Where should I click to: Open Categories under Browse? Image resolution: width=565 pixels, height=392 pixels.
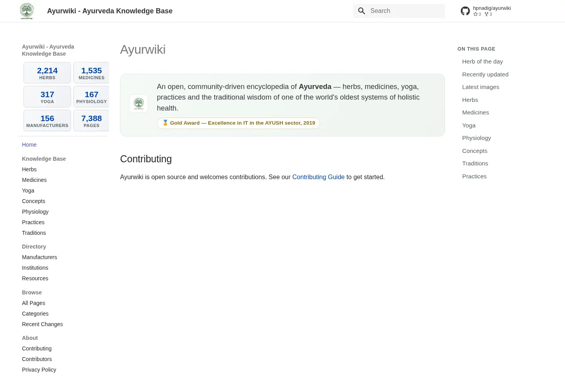tap(35, 314)
